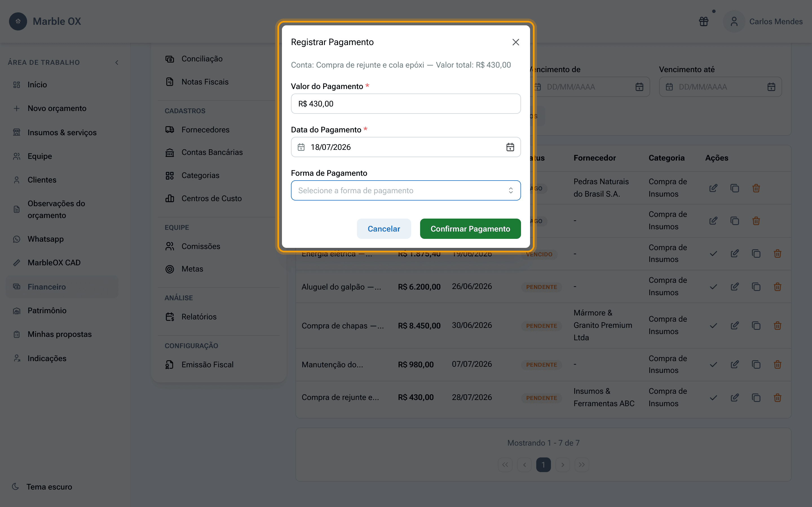
Task: Collapse the Área de Trabalho sidebar
Action: [117, 62]
